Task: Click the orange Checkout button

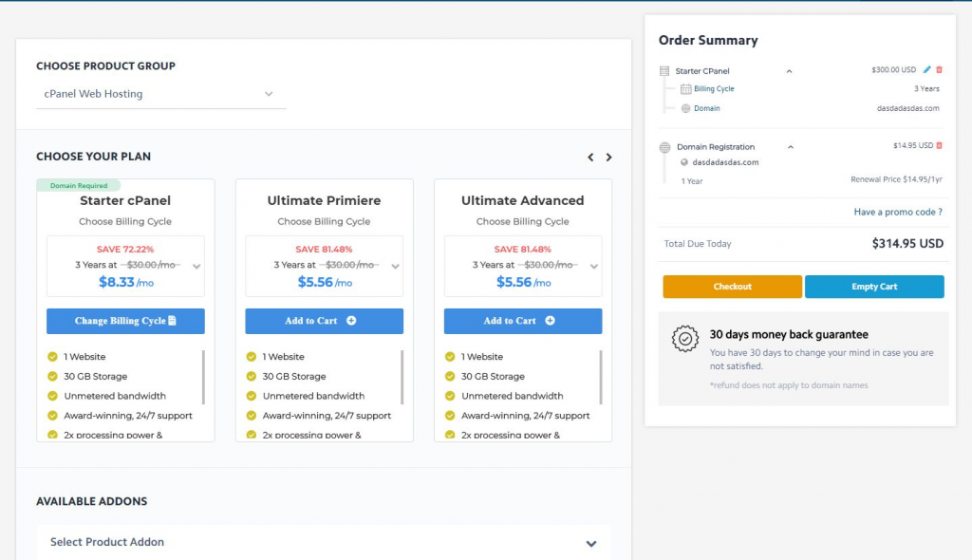Action: tap(732, 287)
